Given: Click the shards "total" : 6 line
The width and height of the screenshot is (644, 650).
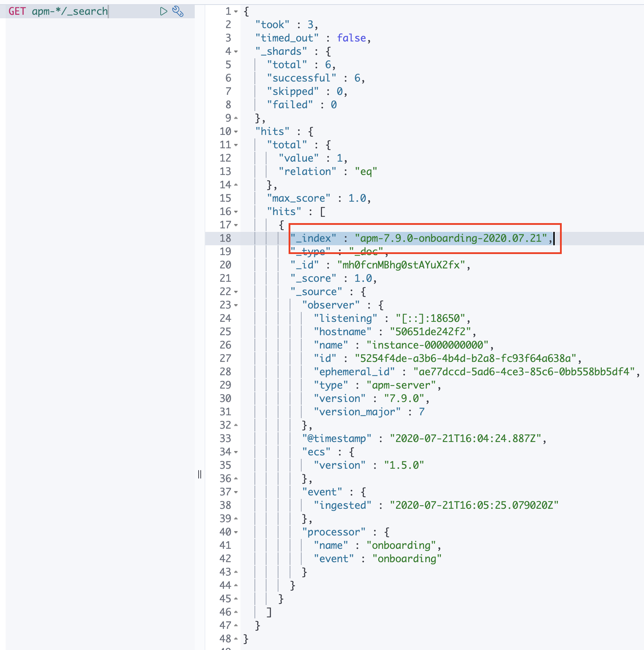Looking at the screenshot, I should tap(301, 65).
